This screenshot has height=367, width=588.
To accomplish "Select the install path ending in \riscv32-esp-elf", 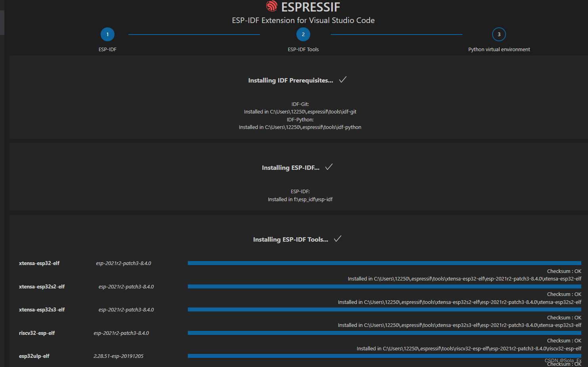I will pyautogui.click(x=469, y=349).
